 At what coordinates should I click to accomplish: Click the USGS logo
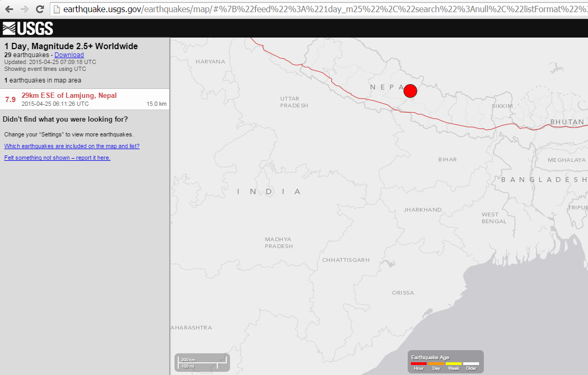tap(27, 28)
